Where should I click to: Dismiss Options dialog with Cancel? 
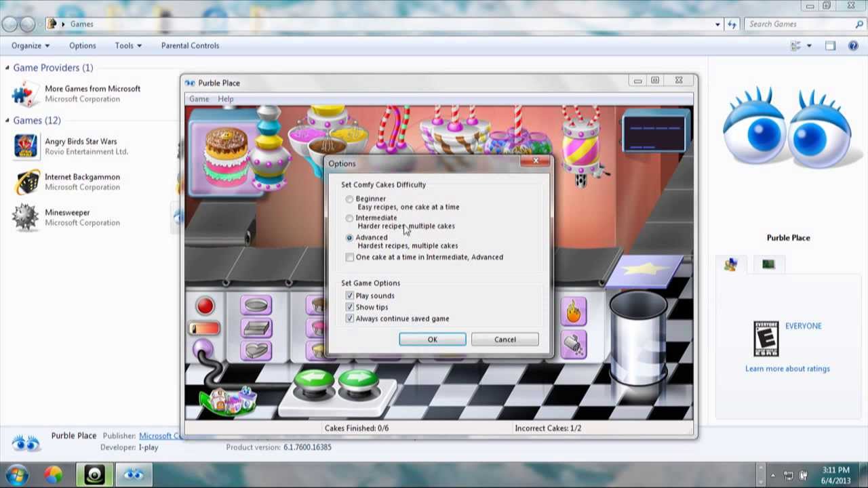pyautogui.click(x=505, y=340)
